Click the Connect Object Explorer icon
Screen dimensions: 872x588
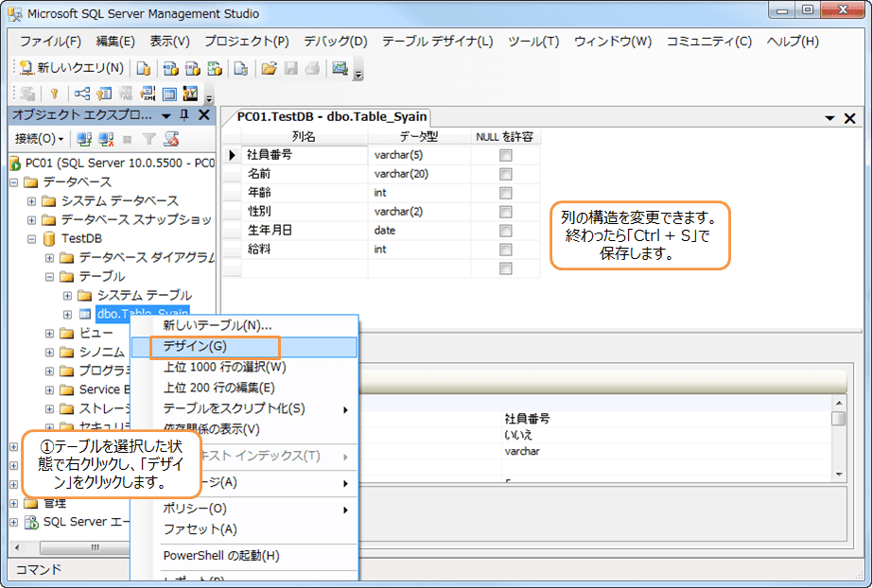pyautogui.click(x=84, y=139)
